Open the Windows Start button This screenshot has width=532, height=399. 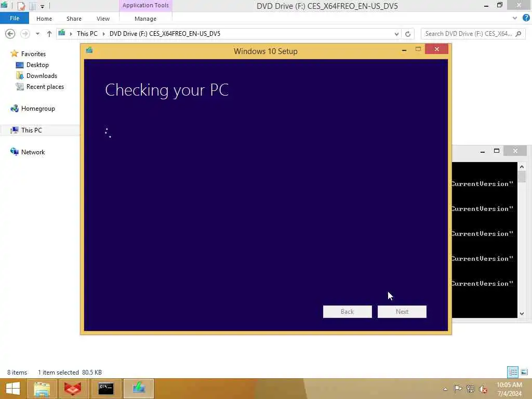(12, 389)
